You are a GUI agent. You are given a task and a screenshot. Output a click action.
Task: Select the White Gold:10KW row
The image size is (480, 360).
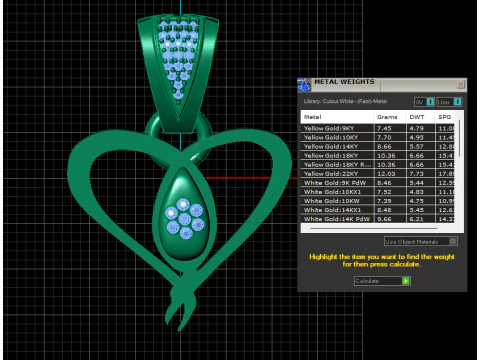click(378, 201)
